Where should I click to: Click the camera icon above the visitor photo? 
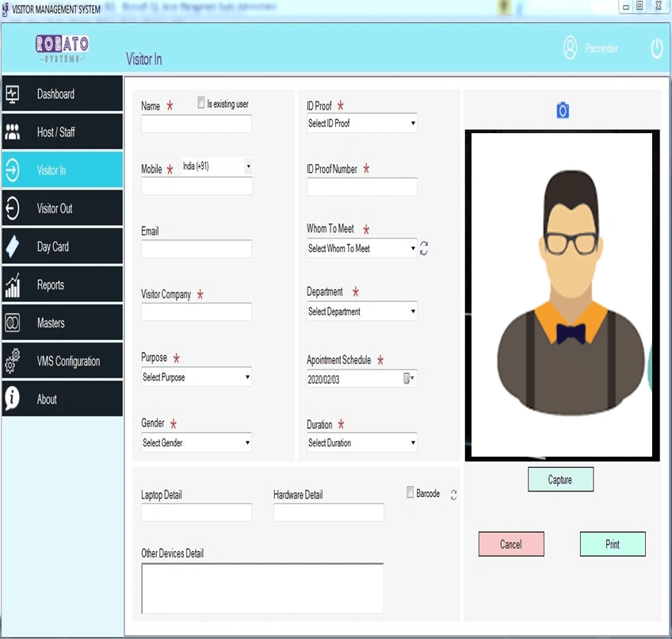click(562, 111)
